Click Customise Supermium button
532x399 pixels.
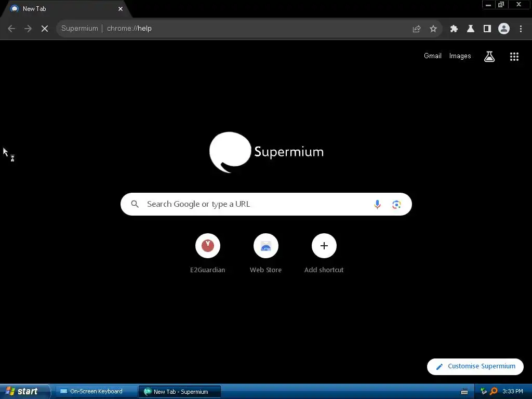coord(475,366)
